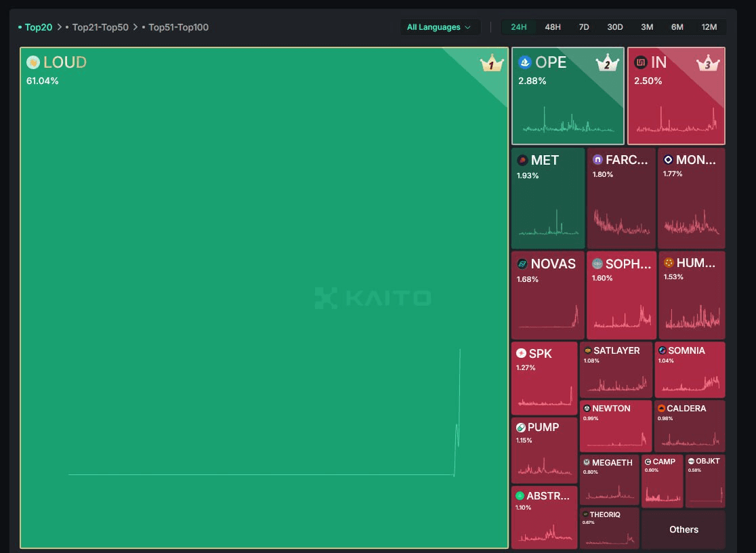Click the THEORIQ token icon
Screen dimensions: 756x553
pos(586,514)
